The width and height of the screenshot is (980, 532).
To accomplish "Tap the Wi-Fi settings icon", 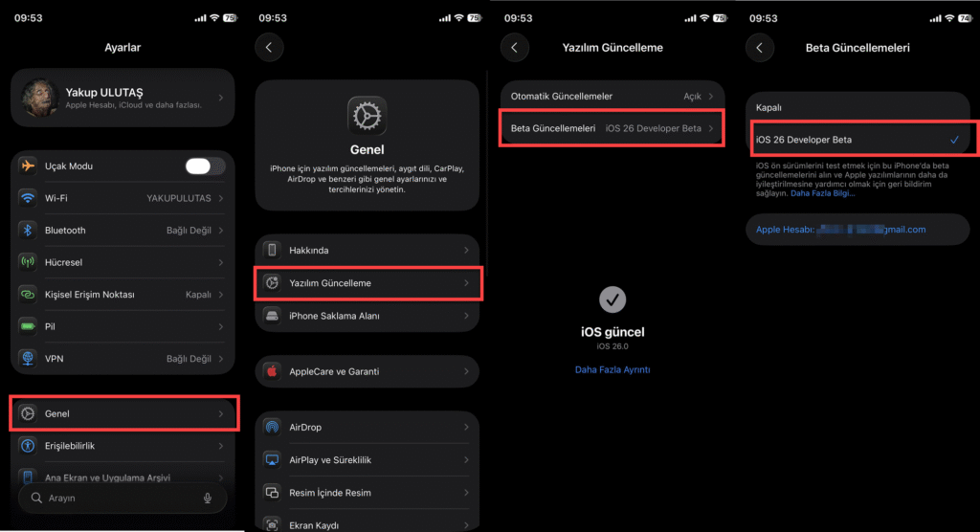I will click(x=28, y=198).
